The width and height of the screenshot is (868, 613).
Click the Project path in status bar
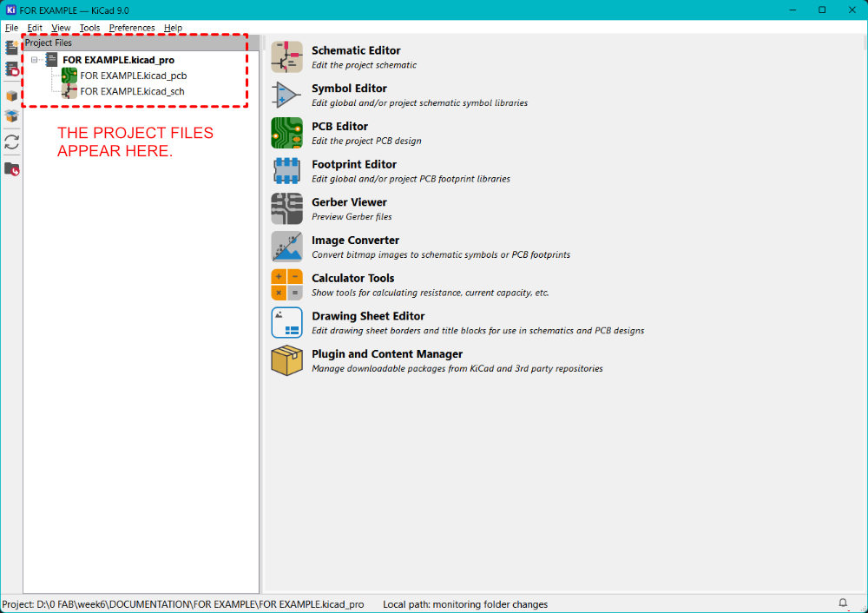point(182,604)
